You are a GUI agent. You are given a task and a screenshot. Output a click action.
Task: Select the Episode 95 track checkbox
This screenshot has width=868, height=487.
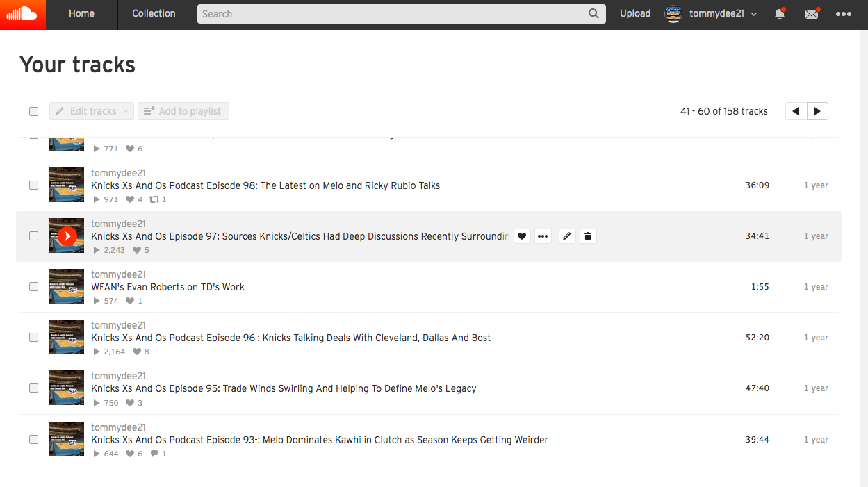(x=33, y=388)
